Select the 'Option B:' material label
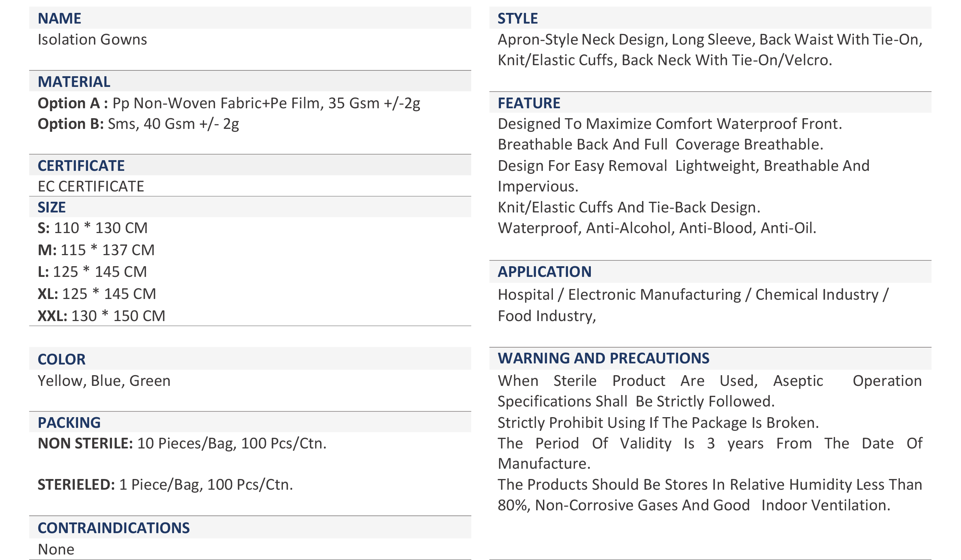This screenshot has width=961, height=560. pyautogui.click(x=71, y=124)
